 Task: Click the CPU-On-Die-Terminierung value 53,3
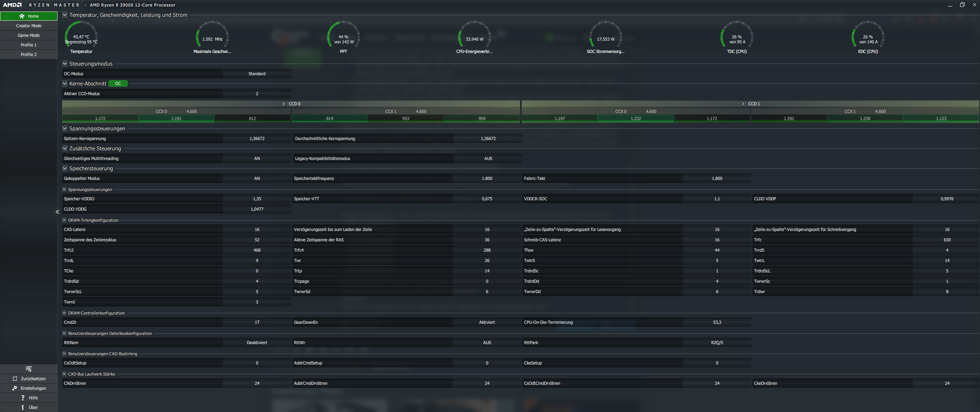tap(717, 322)
